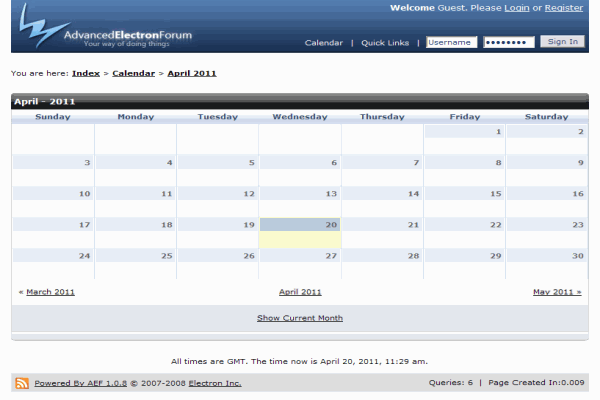Click the Saturday column header
The height and width of the screenshot is (400, 600).
coord(546,117)
